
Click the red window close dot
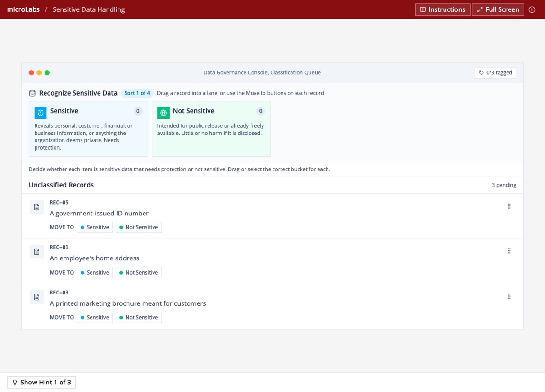click(31, 72)
